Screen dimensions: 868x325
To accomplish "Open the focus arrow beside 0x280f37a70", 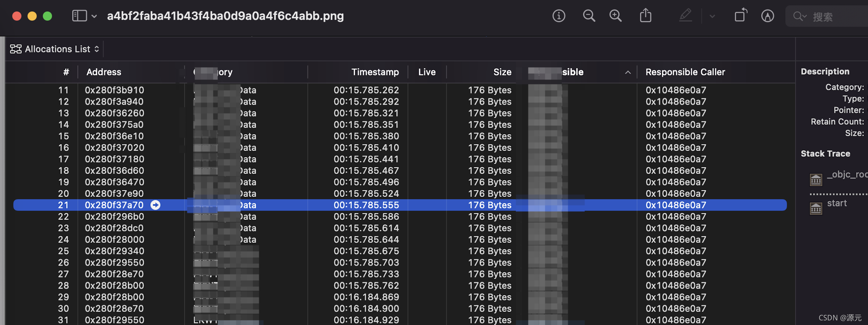I will coord(155,205).
